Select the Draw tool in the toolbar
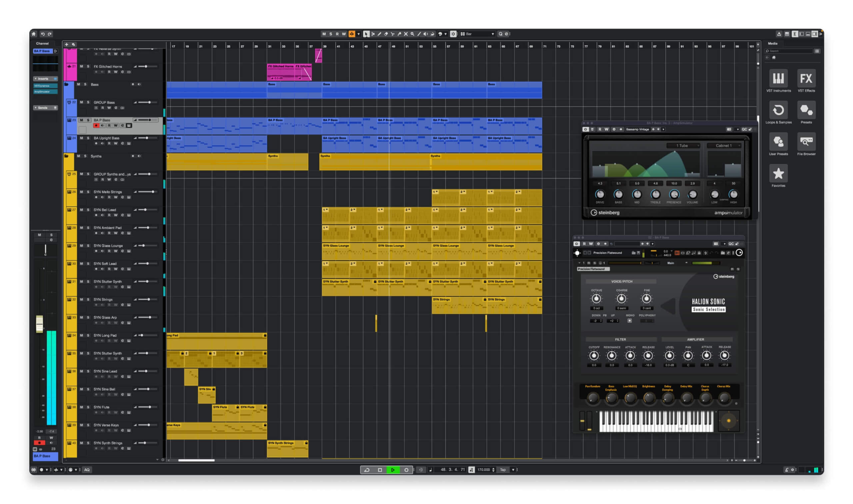Image resolution: width=853 pixels, height=504 pixels. click(380, 34)
